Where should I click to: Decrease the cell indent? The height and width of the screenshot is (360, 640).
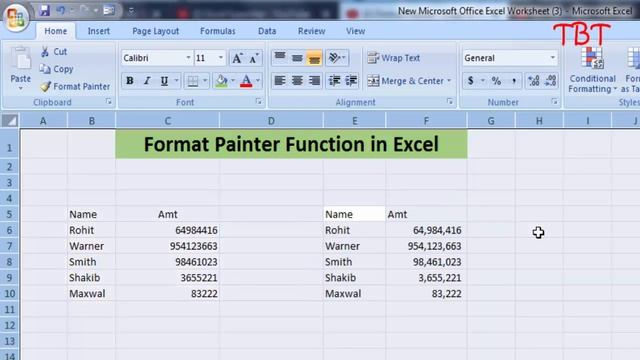tap(334, 81)
